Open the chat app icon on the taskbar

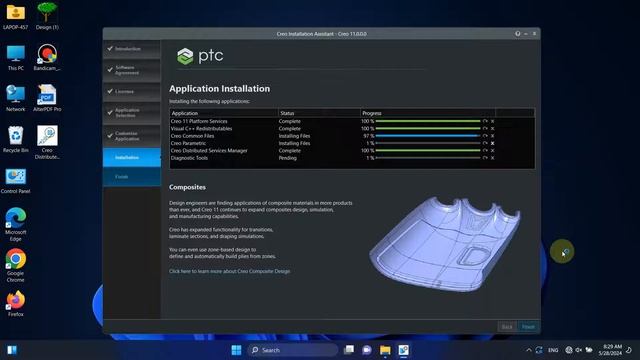[367, 350]
